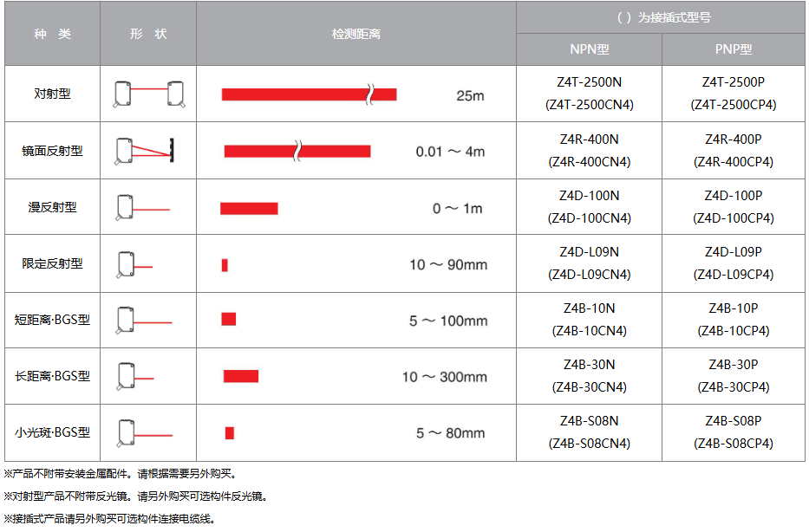
Task: Click the 检测距离 column header
Action: (x=356, y=34)
